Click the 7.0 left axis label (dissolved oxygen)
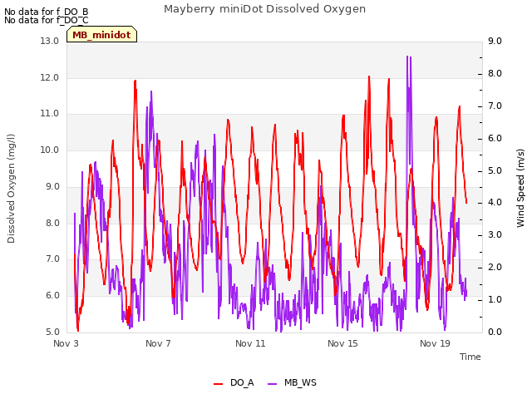The image size is (532, 399). point(52,259)
